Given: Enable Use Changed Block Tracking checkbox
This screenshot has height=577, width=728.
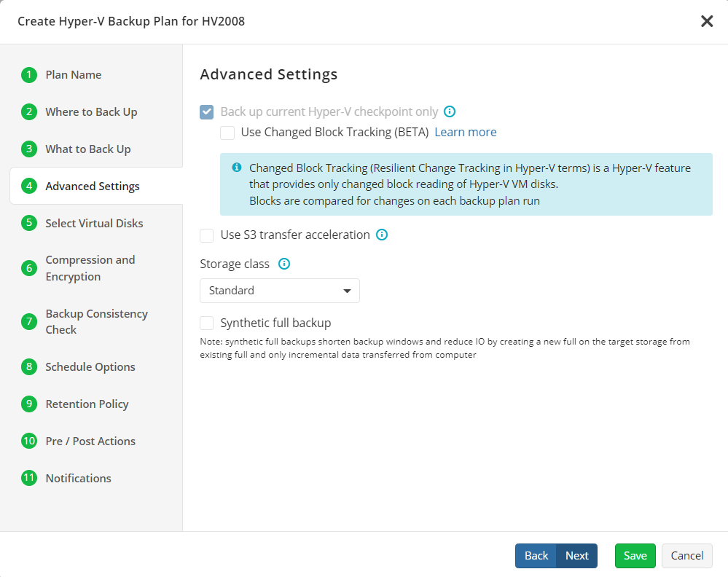Looking at the screenshot, I should coord(227,133).
